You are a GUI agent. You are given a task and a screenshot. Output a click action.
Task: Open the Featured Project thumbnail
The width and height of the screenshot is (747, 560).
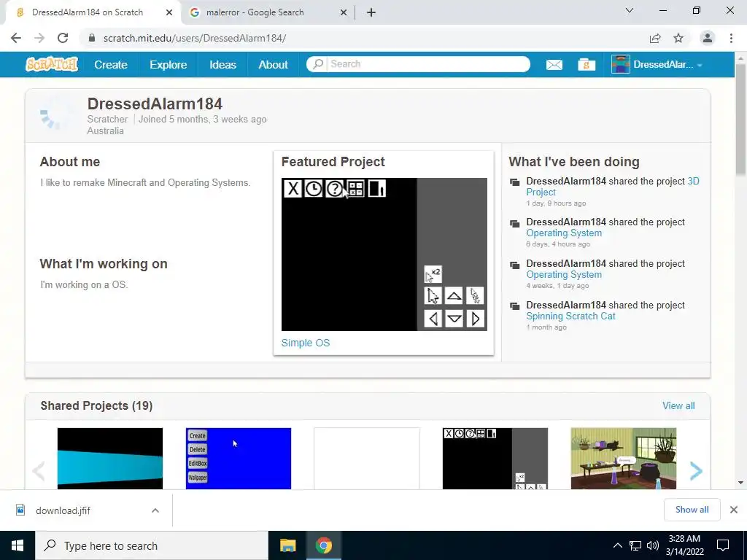coord(384,254)
